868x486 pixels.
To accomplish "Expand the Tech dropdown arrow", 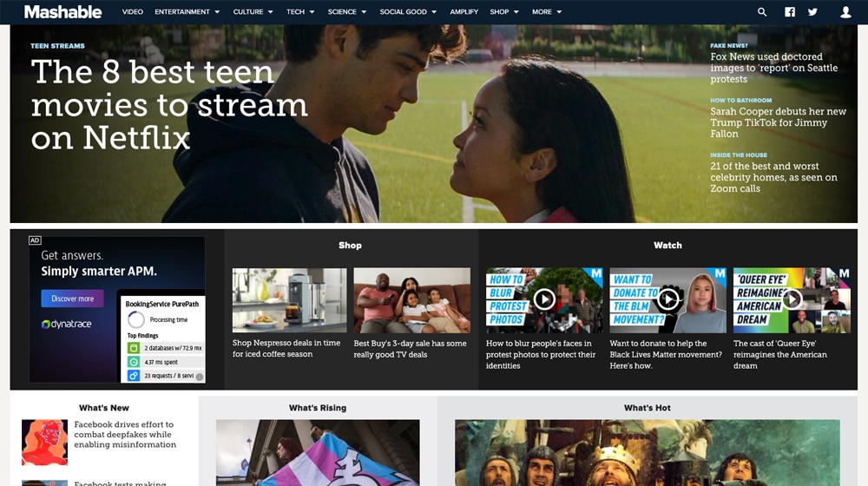I will coord(312,11).
